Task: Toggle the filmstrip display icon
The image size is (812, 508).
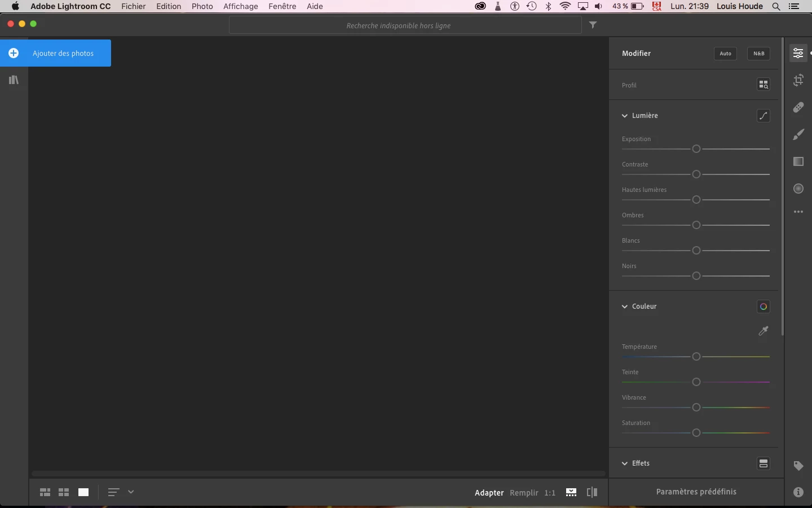Action: [571, 492]
